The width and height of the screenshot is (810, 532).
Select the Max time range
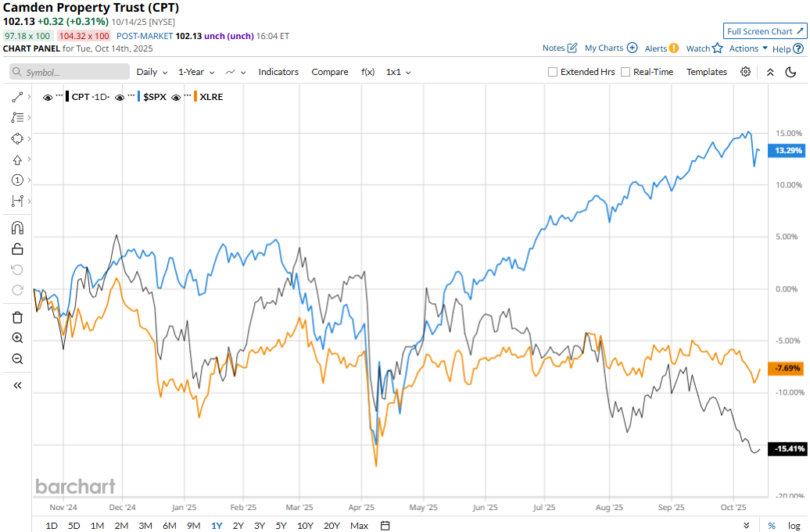(x=359, y=525)
